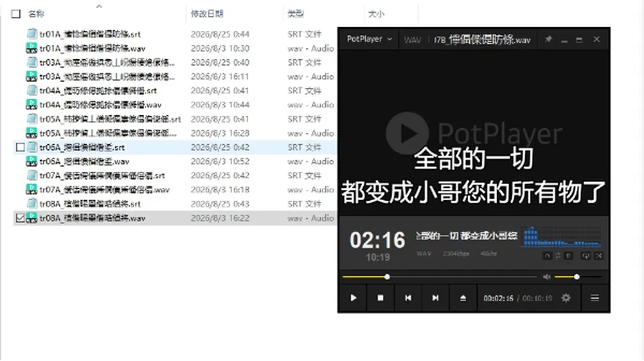Tick the checkbox for tr06A .srt file

pos(19,147)
